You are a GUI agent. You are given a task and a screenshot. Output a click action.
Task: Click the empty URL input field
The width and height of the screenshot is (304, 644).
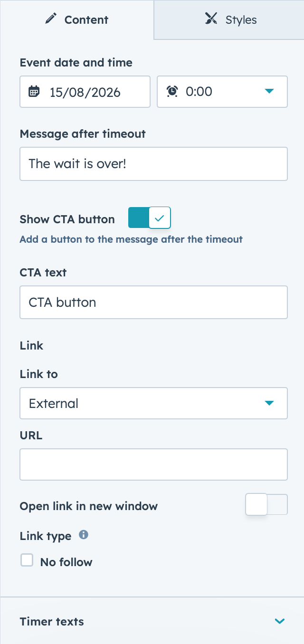coord(153,464)
